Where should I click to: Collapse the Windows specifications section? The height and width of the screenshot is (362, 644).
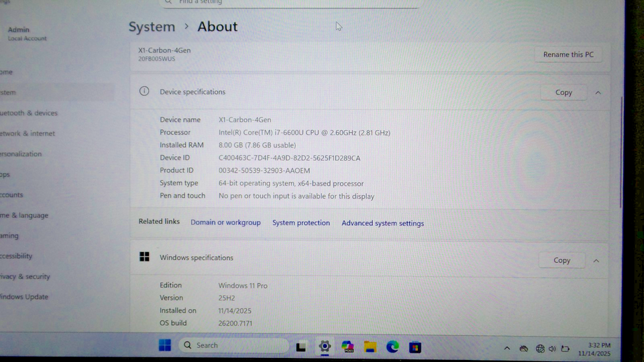[596, 260]
